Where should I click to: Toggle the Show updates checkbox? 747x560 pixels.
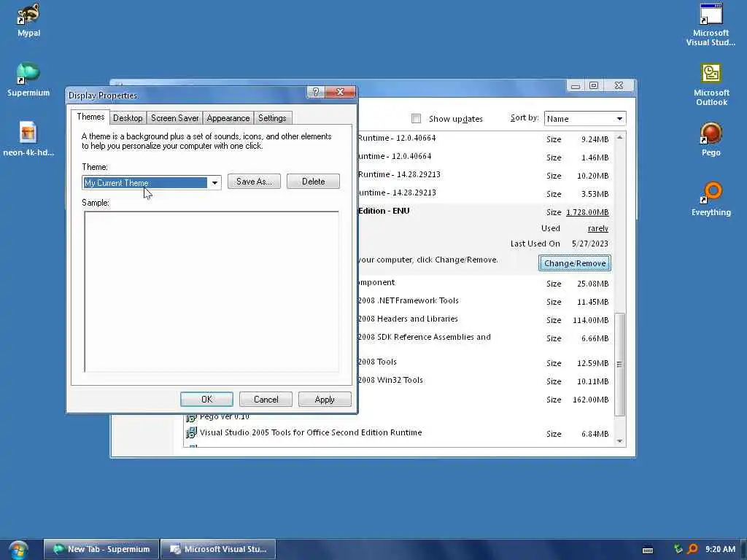coord(416,119)
